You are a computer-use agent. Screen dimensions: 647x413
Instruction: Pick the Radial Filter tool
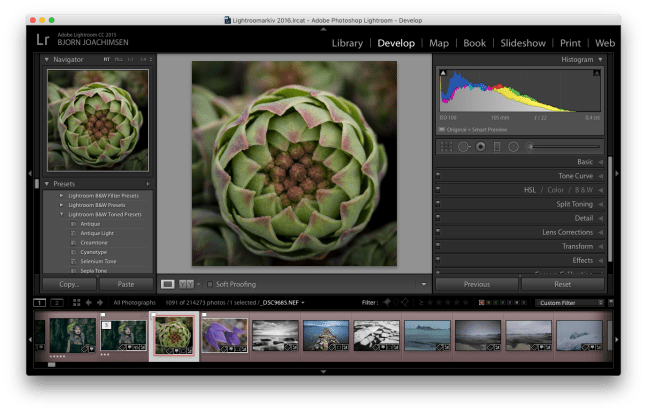click(x=512, y=147)
